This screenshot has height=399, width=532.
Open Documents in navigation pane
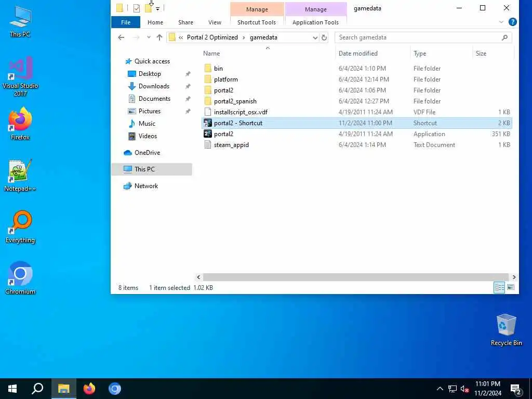pyautogui.click(x=154, y=99)
